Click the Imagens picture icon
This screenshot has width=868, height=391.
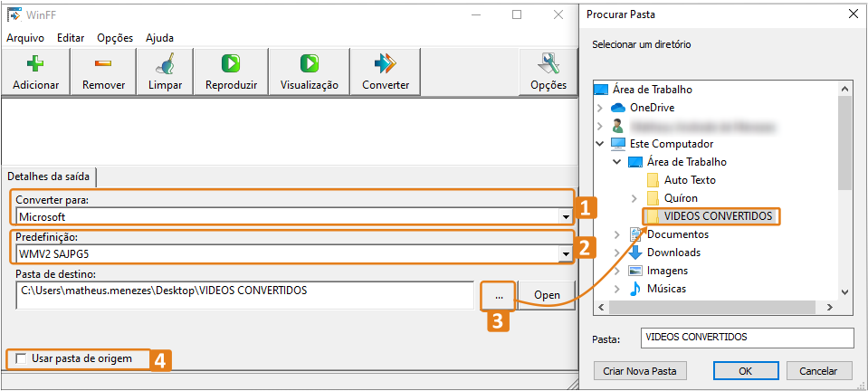pos(635,271)
